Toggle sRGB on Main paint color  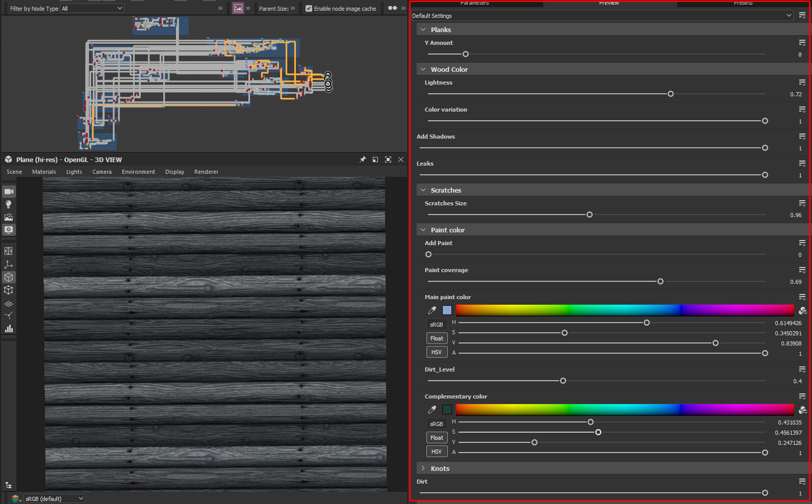pos(436,325)
